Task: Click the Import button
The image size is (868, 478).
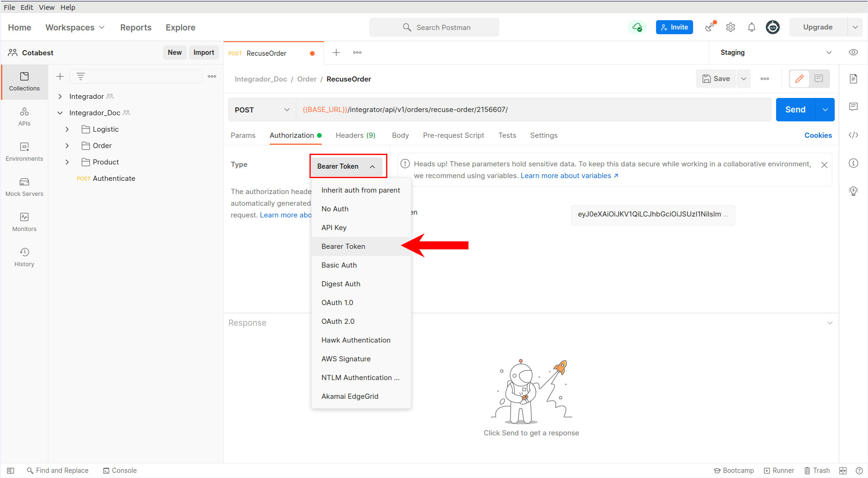Action: pyautogui.click(x=204, y=52)
